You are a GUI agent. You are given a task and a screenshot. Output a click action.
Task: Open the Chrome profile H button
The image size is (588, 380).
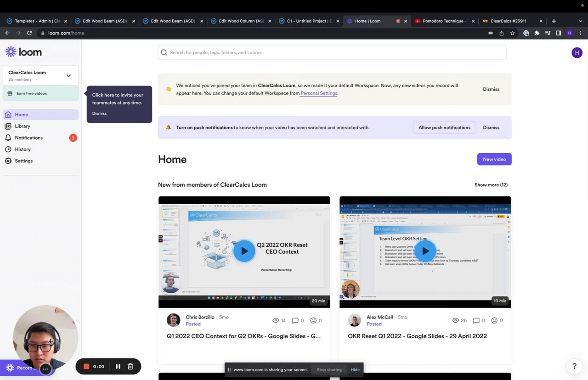point(570,33)
